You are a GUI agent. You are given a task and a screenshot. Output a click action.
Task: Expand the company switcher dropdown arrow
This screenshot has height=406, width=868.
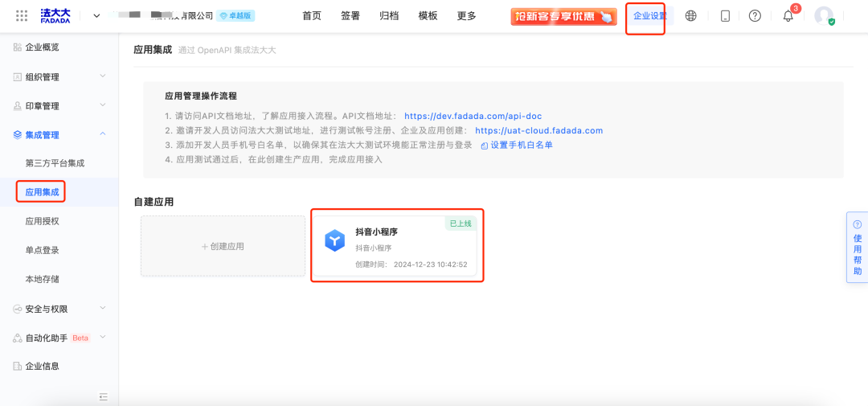(x=97, y=16)
